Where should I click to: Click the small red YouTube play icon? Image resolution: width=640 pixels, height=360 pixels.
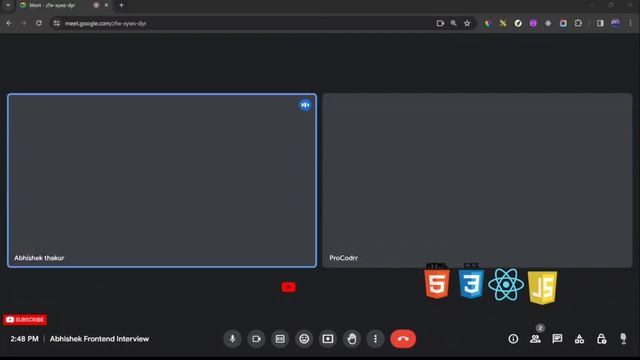(289, 287)
